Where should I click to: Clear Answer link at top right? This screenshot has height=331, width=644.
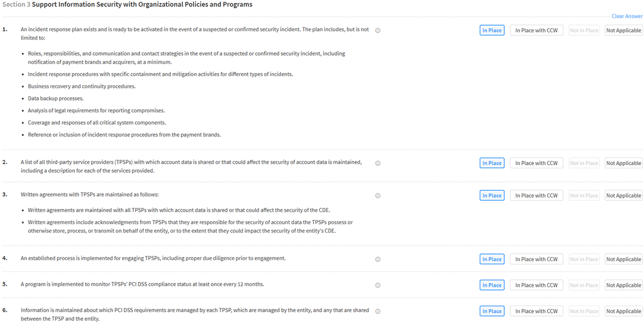coord(627,16)
